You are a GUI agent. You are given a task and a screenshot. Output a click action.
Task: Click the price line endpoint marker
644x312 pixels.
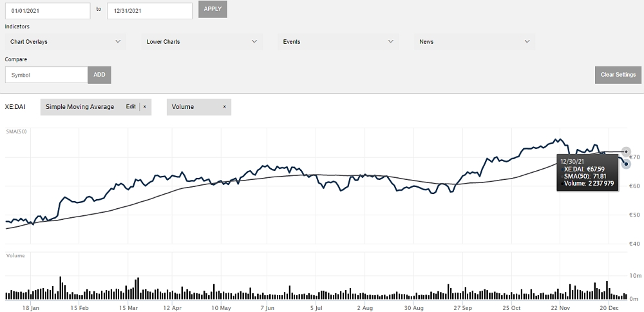pyautogui.click(x=626, y=164)
